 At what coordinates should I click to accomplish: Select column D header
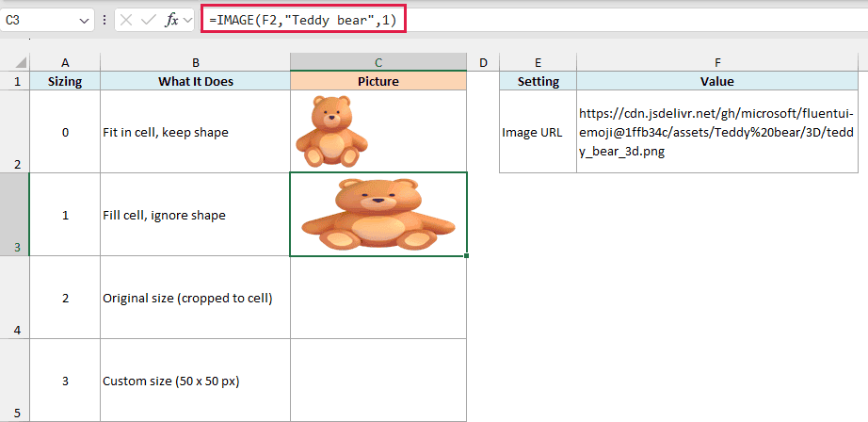pos(483,62)
